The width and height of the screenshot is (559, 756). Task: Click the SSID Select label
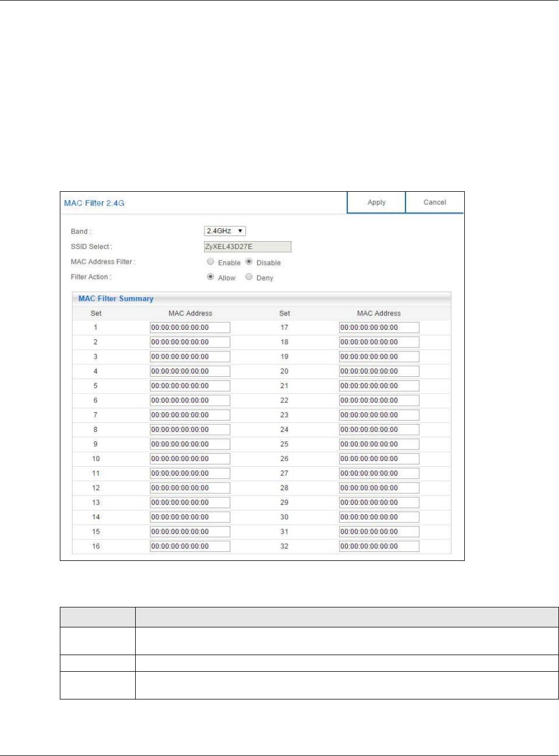click(x=91, y=247)
